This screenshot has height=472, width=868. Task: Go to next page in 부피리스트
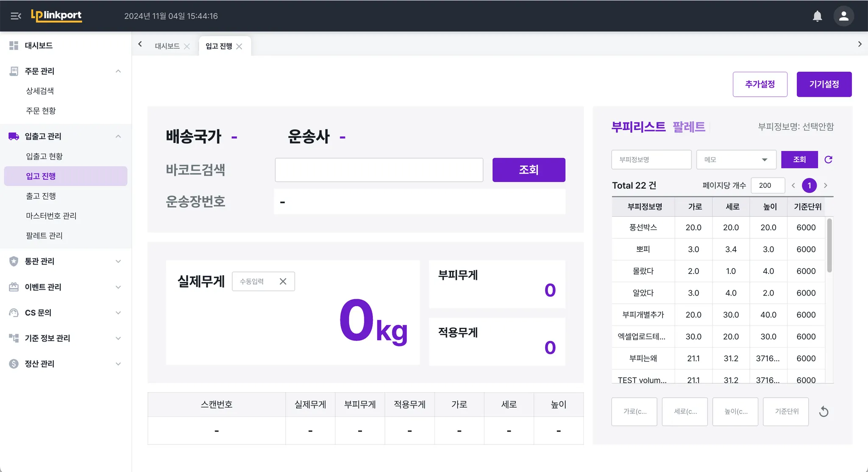[825, 185]
